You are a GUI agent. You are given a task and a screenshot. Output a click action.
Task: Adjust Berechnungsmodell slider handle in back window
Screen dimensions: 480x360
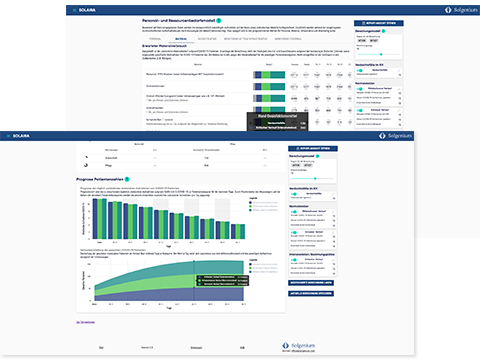381,54
